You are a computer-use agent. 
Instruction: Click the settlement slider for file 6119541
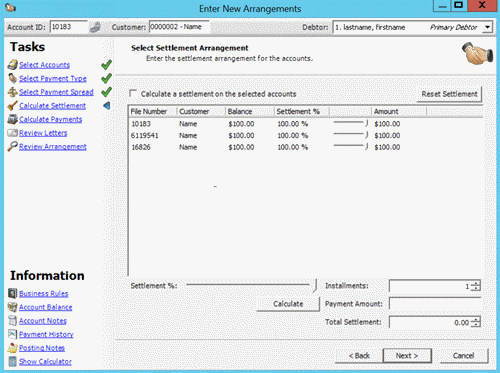pos(366,135)
